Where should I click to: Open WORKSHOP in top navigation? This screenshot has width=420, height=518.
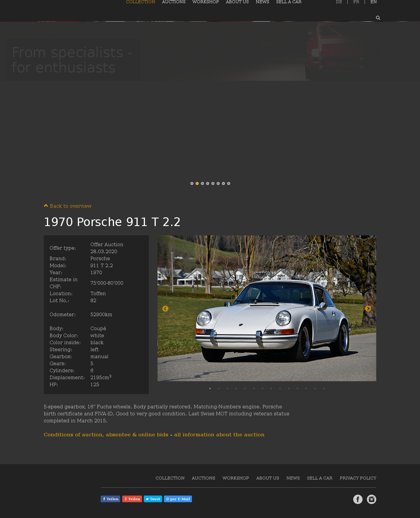click(x=206, y=2)
